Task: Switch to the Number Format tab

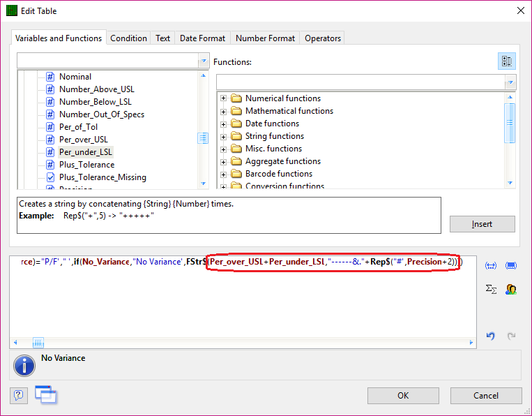Action: pos(266,38)
